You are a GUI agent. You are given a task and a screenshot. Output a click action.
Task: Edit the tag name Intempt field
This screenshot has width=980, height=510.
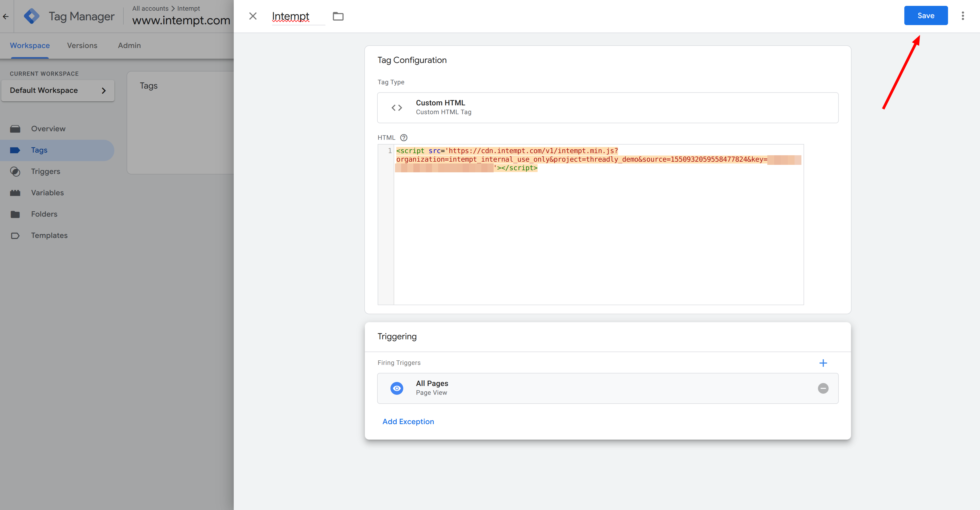point(298,16)
